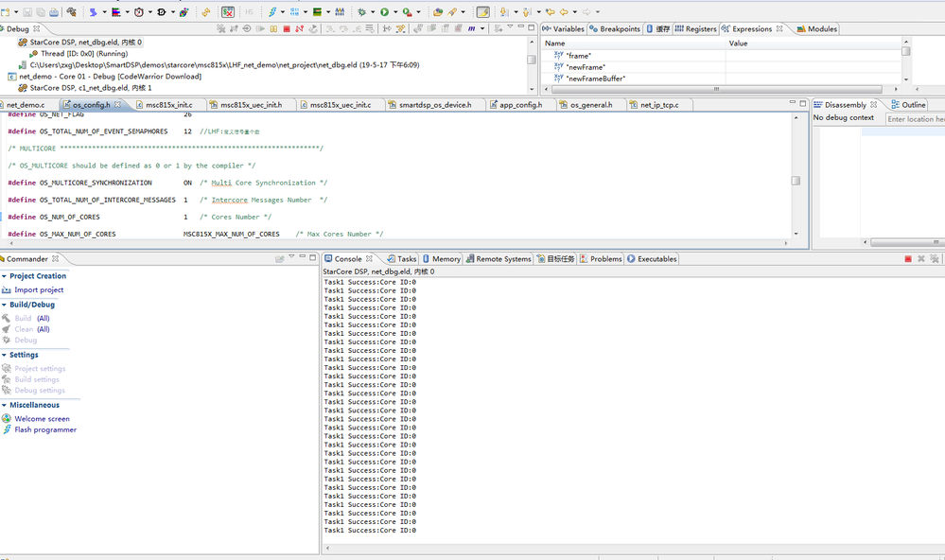This screenshot has width=945, height=560.
Task: Click the editor vertical scrollbar thumb
Action: [796, 181]
